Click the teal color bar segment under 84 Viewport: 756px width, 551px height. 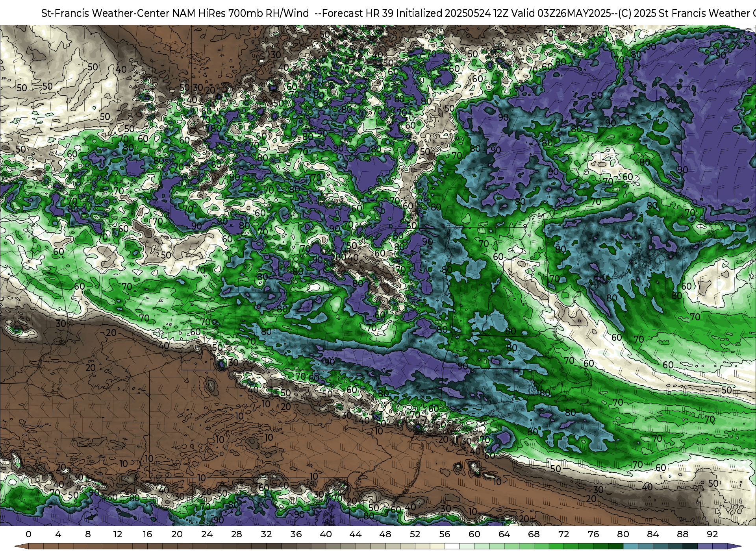pyautogui.click(x=660, y=546)
